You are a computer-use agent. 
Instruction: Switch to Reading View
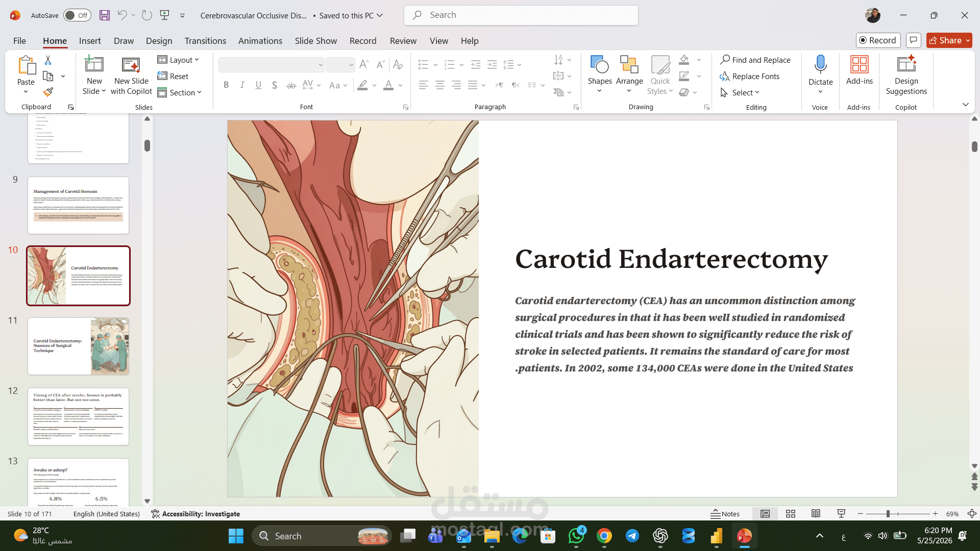point(816,514)
